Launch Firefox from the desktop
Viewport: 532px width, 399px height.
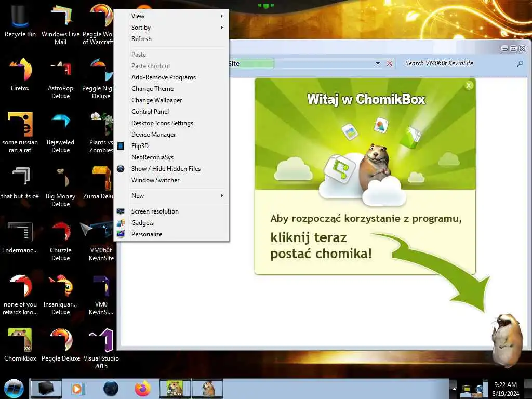(x=20, y=75)
